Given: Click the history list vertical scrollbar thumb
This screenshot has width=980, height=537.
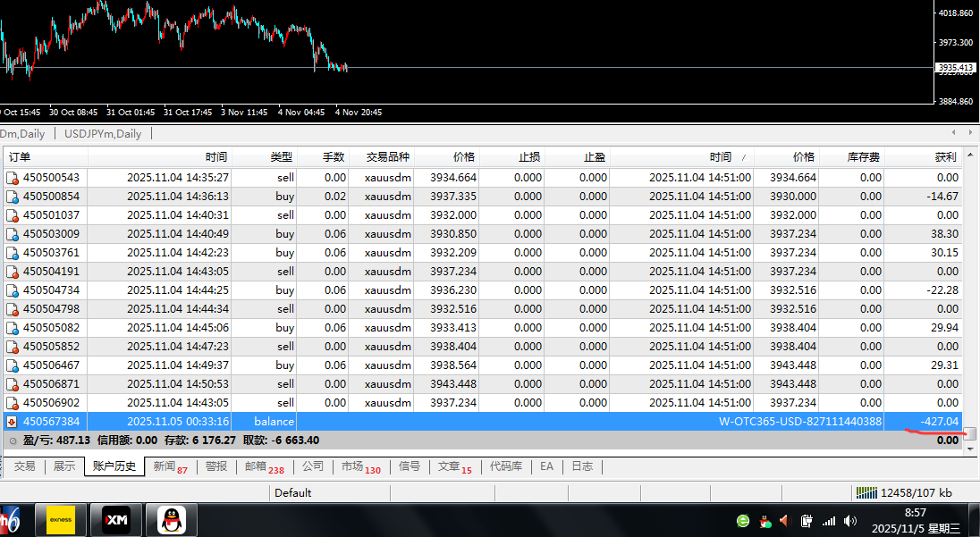Looking at the screenshot, I should [969, 433].
